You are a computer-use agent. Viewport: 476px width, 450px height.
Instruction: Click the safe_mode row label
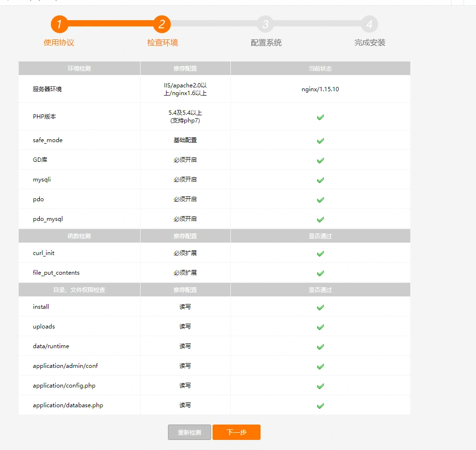(48, 140)
